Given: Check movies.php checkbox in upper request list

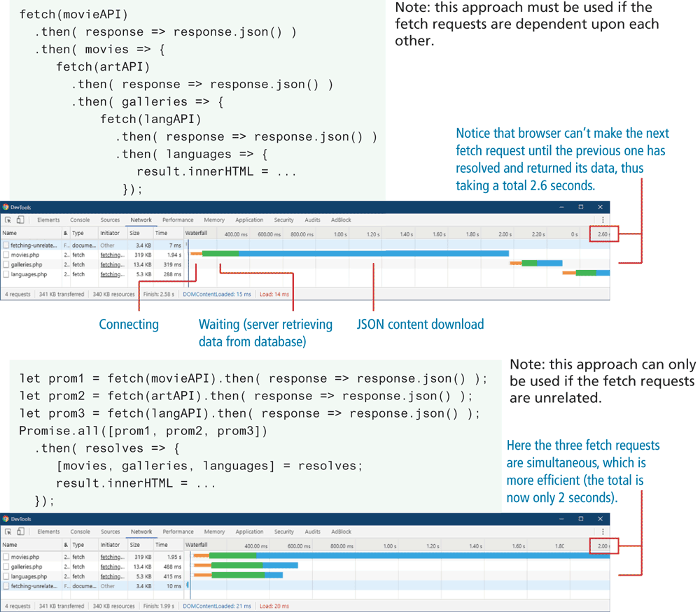Looking at the screenshot, I should coord(6,255).
